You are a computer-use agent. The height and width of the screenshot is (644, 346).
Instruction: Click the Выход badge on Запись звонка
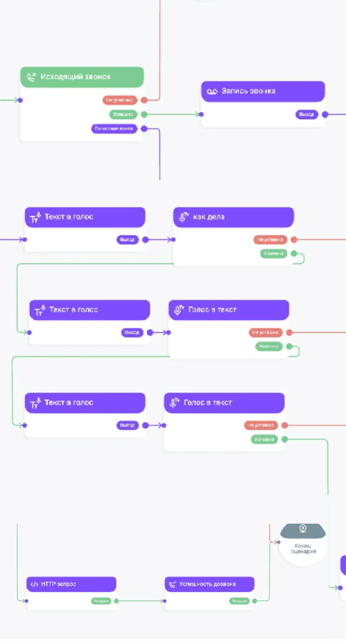306,114
